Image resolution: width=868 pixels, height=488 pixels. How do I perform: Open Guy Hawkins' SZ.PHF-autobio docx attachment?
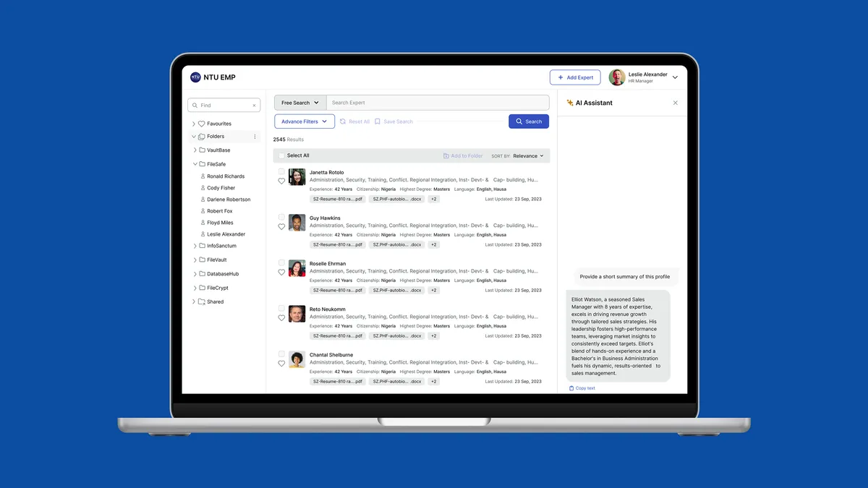tap(396, 244)
